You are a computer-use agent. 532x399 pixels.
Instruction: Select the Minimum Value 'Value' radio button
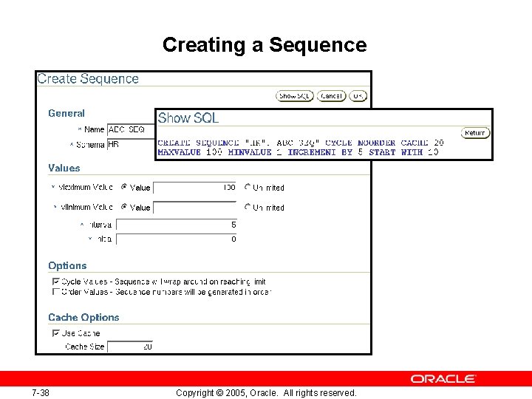click(x=124, y=206)
